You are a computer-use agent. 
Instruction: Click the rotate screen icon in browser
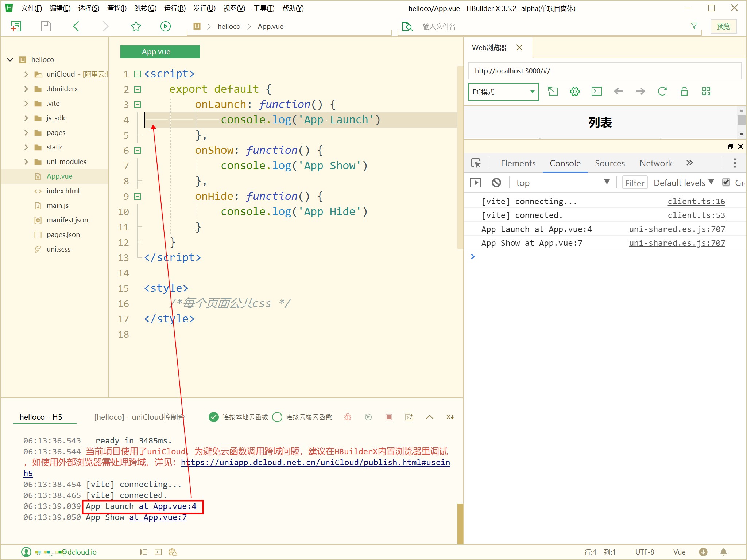point(553,91)
